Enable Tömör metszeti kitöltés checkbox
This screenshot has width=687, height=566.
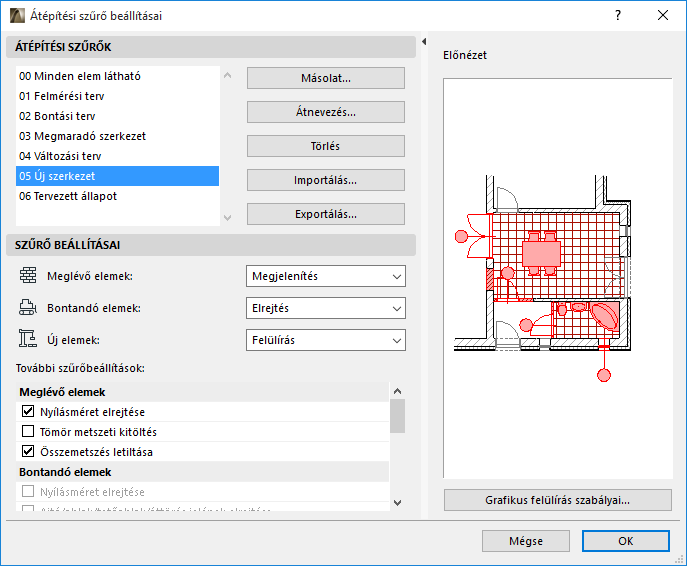pyautogui.click(x=28, y=432)
